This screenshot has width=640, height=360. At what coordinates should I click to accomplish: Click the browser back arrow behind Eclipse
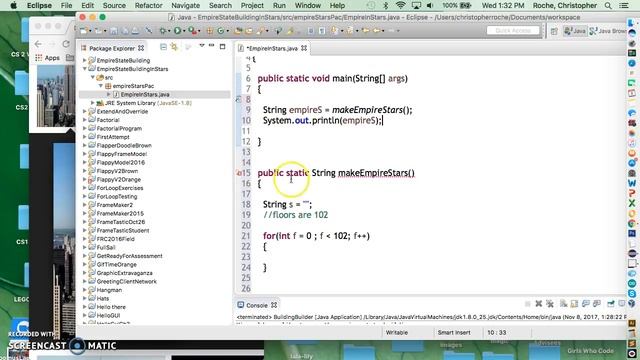[38, 44]
